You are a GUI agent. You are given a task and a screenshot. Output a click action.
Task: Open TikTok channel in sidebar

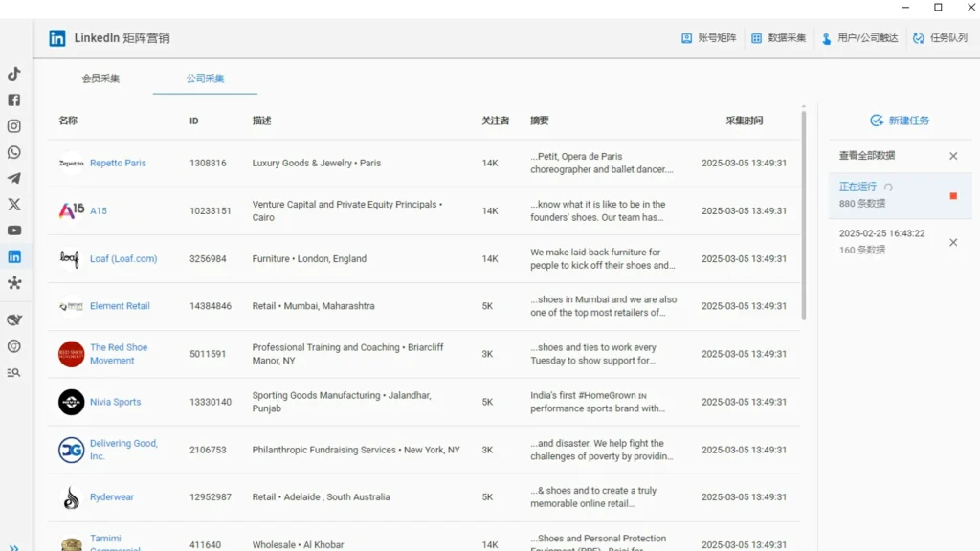point(13,73)
